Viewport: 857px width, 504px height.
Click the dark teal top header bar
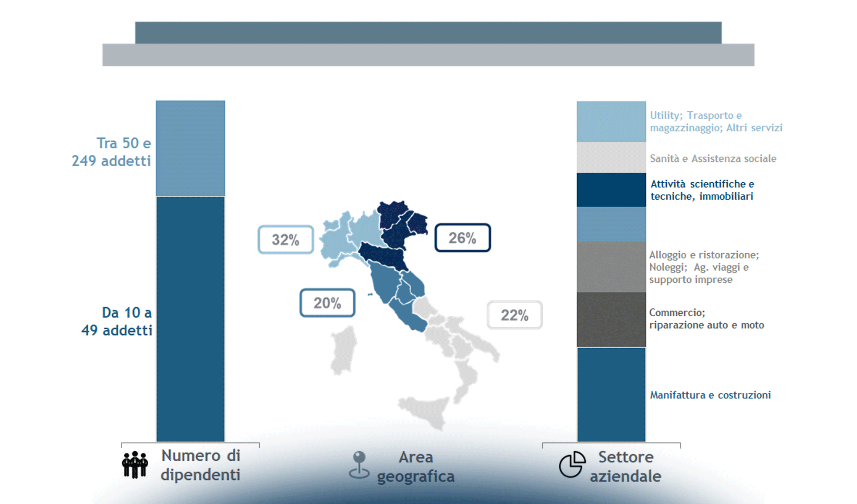click(x=428, y=32)
